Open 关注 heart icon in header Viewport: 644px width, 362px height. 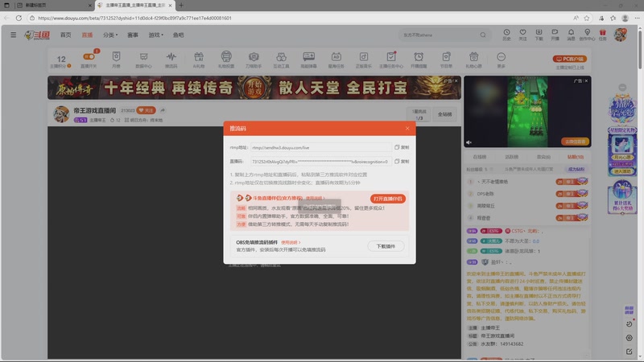(x=522, y=35)
